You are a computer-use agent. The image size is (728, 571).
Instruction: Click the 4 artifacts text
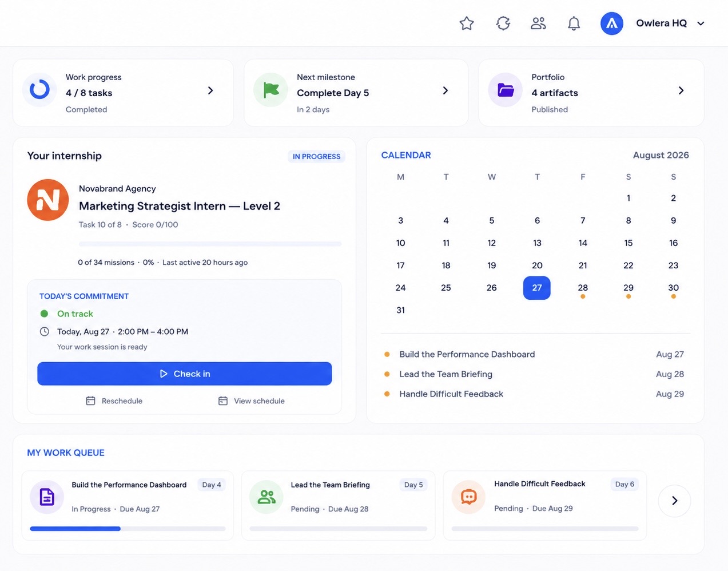(x=555, y=93)
